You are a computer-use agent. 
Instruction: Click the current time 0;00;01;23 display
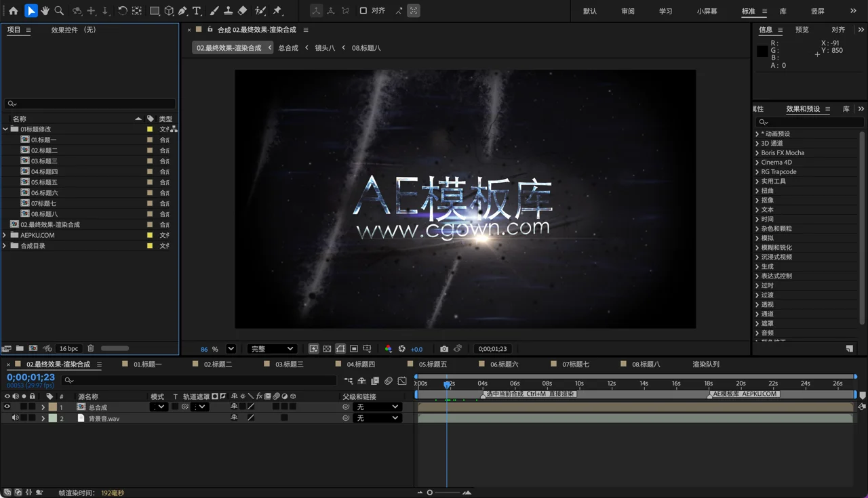(x=31, y=377)
